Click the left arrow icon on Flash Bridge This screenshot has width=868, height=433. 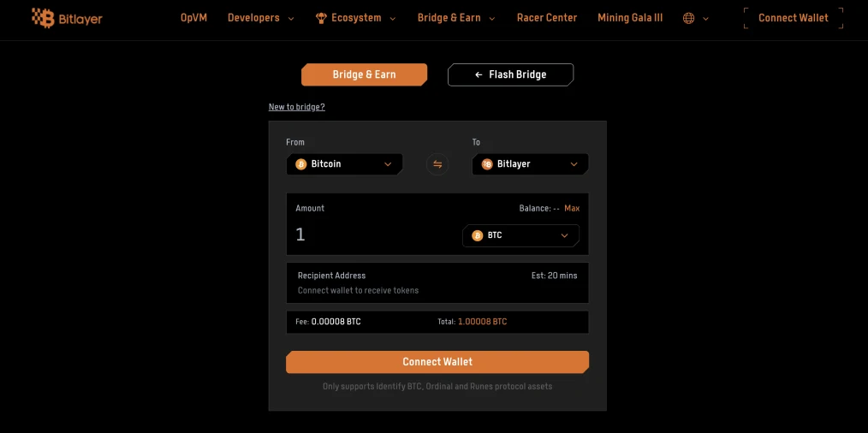tap(479, 74)
